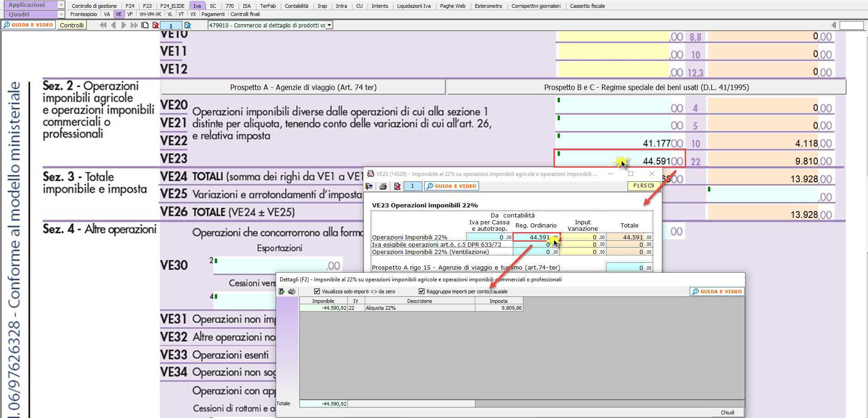868x418 pixels.
Task: Open Applicazioni dropdown
Action: point(61,5)
